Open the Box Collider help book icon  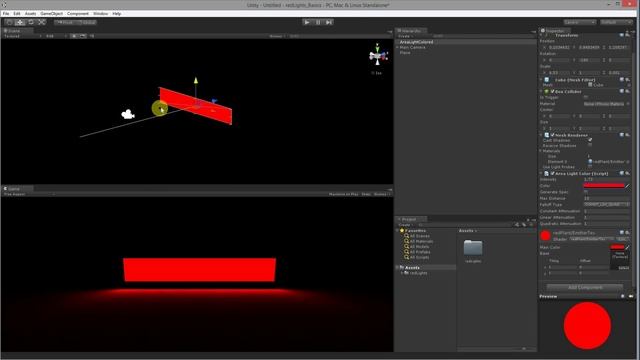click(x=622, y=91)
